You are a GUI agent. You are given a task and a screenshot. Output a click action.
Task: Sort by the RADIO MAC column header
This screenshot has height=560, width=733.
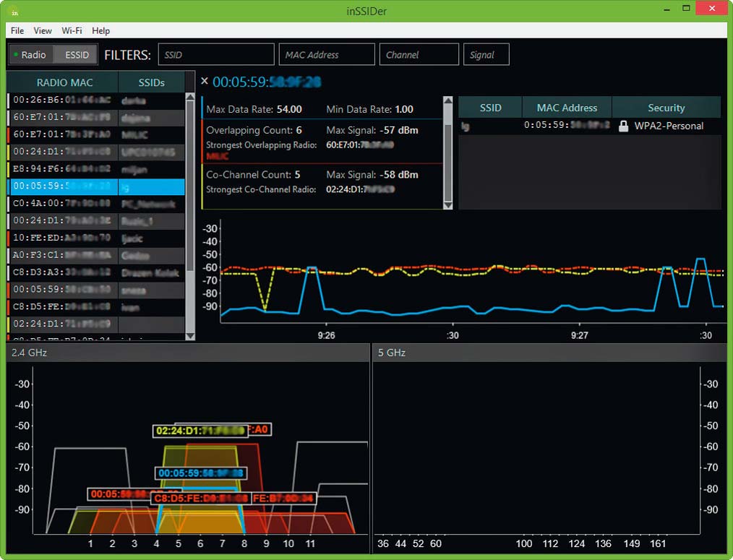(64, 83)
